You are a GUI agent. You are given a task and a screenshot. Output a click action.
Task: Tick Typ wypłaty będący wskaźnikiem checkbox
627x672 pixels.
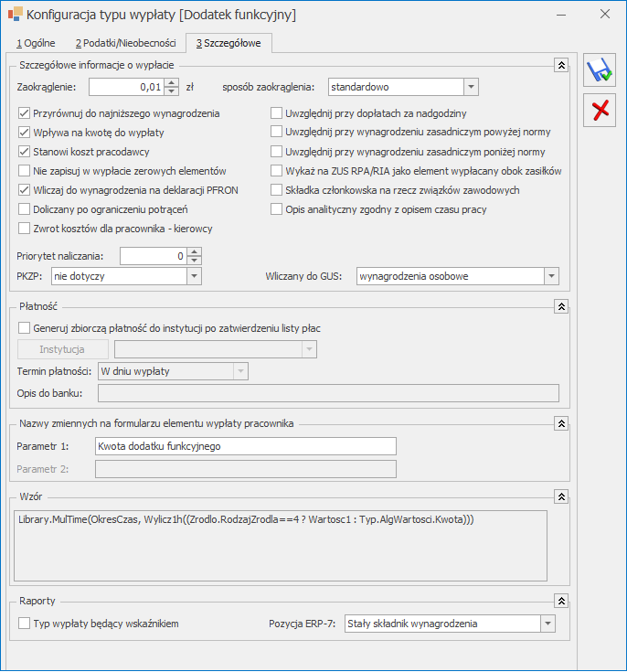25,624
